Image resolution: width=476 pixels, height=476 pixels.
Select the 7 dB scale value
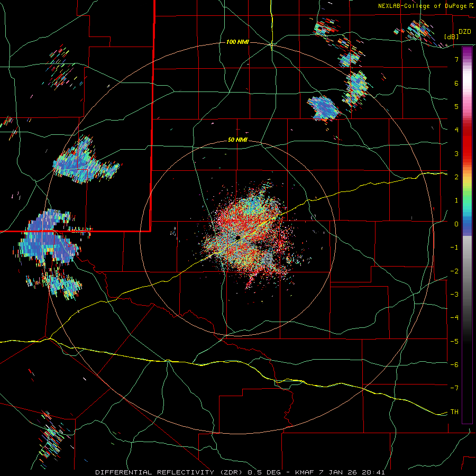coord(456,59)
